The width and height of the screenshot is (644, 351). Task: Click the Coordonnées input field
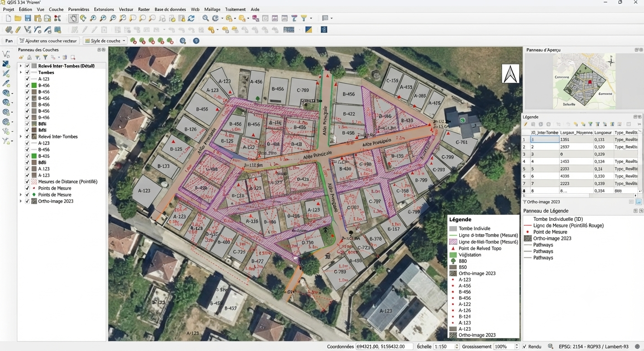coord(384,347)
